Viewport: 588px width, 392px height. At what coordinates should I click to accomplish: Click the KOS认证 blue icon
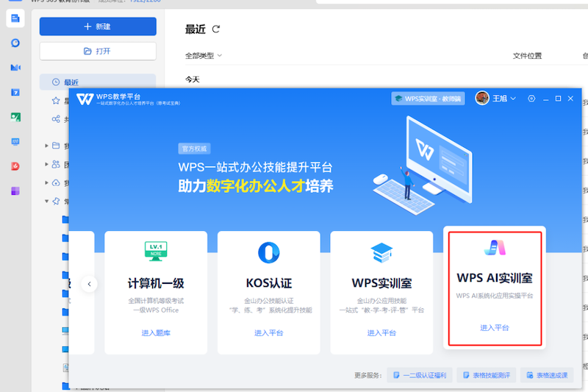(x=269, y=252)
